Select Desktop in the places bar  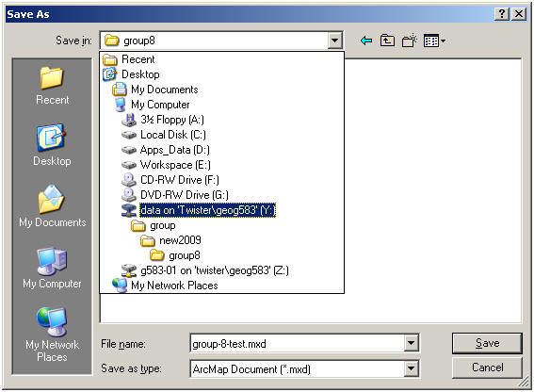pos(52,145)
